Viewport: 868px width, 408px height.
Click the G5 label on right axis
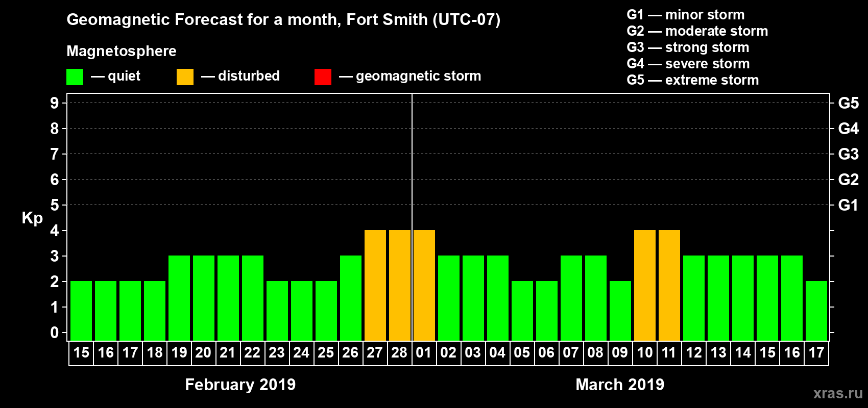click(849, 103)
